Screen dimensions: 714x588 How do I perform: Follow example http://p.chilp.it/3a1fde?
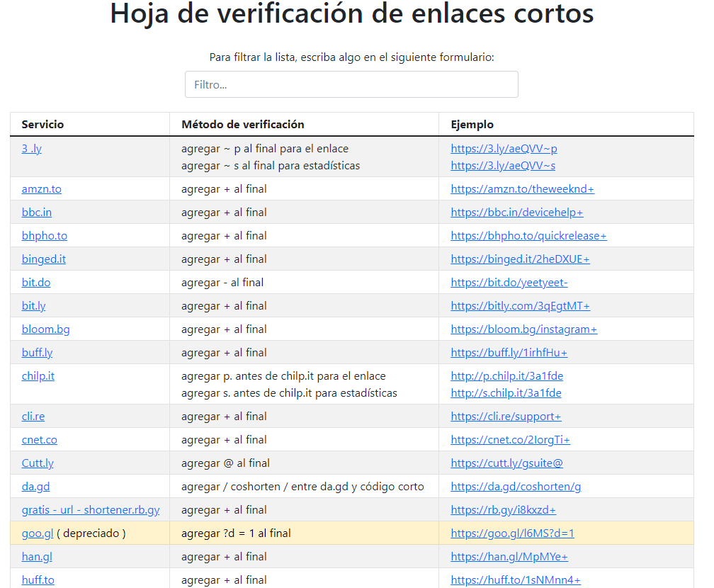pos(507,375)
